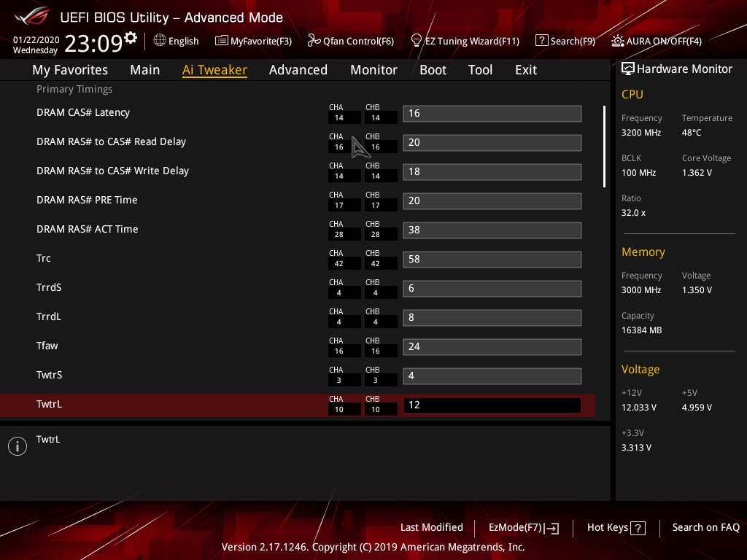Image resolution: width=747 pixels, height=560 pixels.
Task: Click CPU temperature 48°C value
Action: coord(692,133)
